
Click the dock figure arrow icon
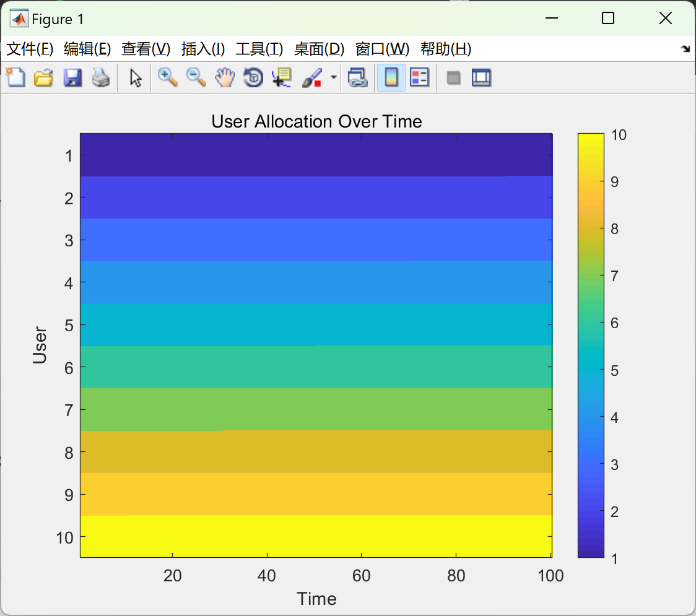point(686,48)
